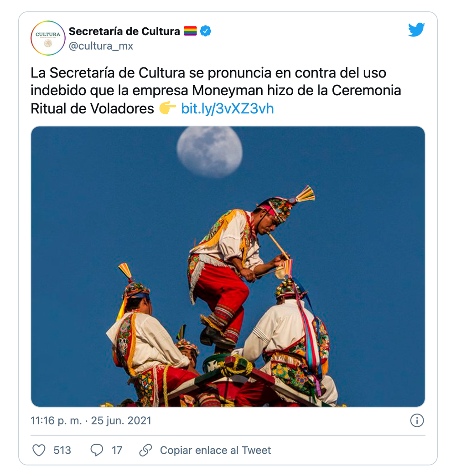Click the 513 likes count
456x476 pixels.
pyautogui.click(x=62, y=450)
